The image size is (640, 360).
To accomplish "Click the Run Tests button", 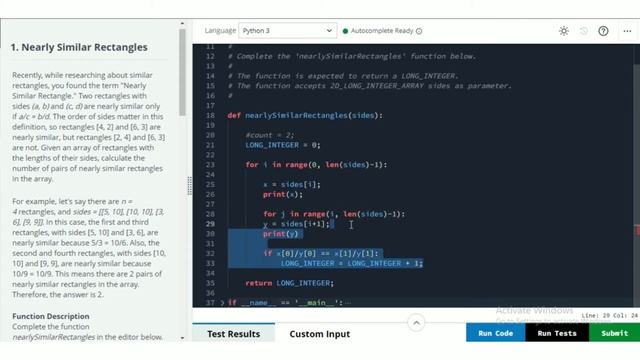I will tap(557, 333).
